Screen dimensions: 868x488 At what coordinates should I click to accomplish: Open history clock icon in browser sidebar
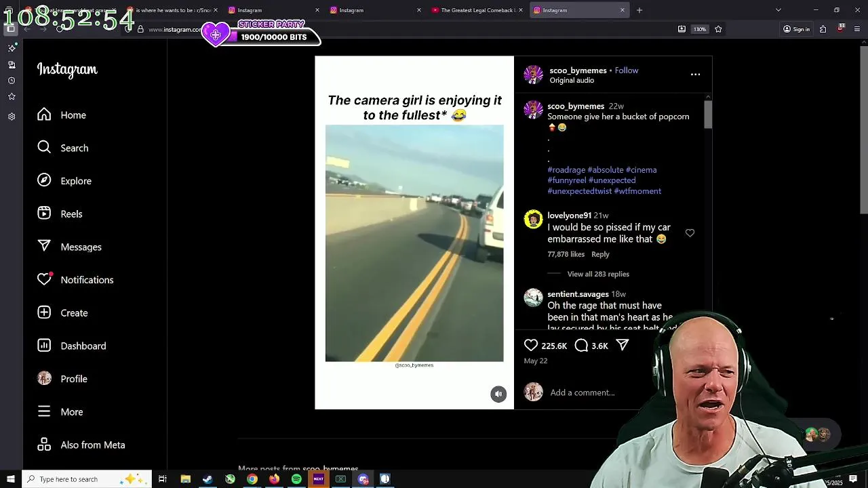tap(12, 81)
